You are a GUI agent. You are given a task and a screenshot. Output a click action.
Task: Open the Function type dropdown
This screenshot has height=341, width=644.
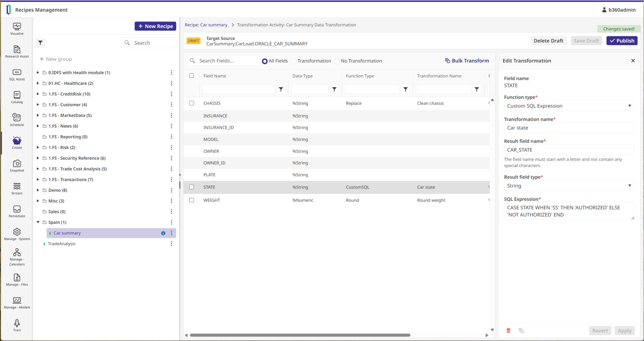point(569,106)
